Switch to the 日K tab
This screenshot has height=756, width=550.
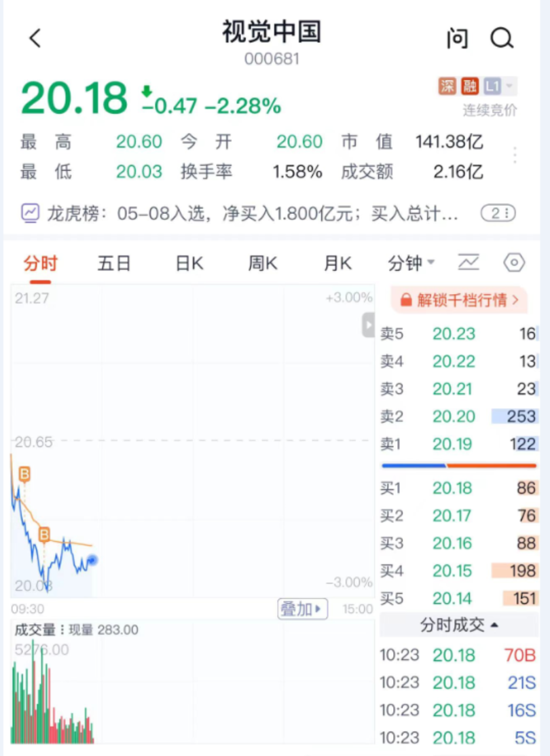tap(189, 264)
